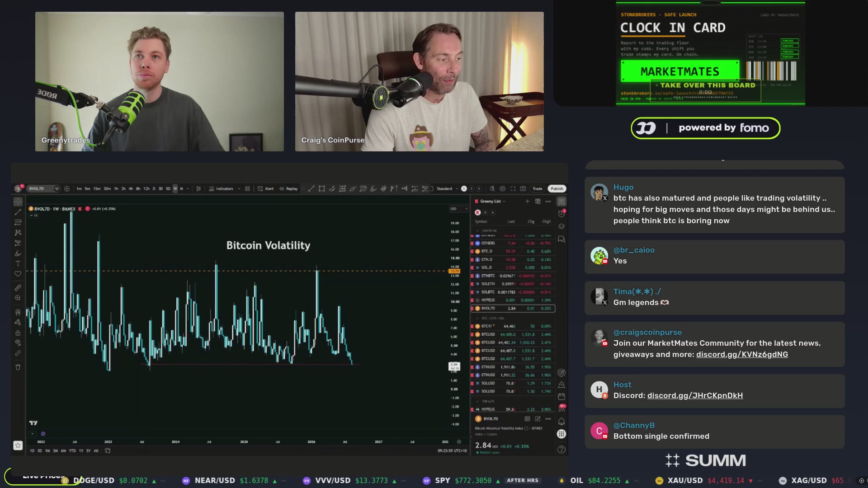Image resolution: width=868 pixels, height=488 pixels.
Task: Open discord.gg/KVNz6gdNG link in chat
Action: [x=742, y=354]
